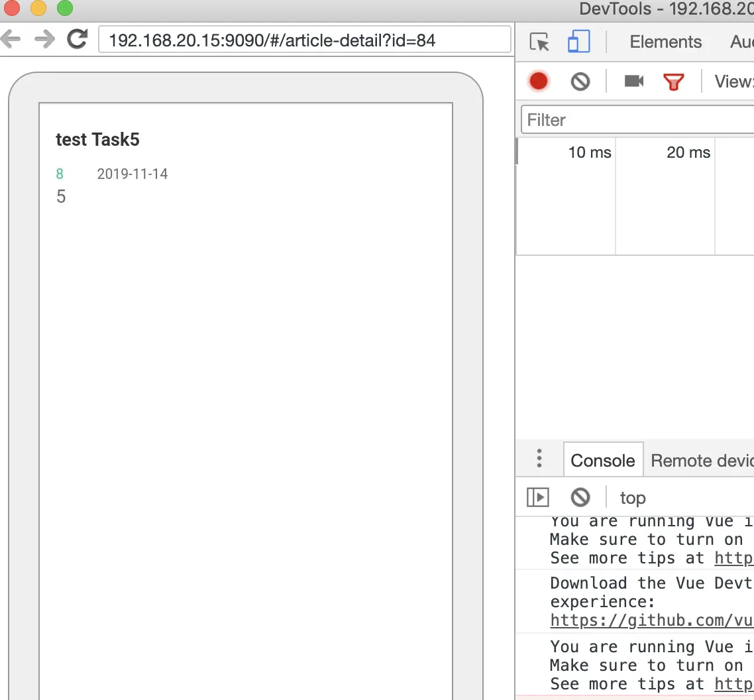Toggle the red network filter funnel

coord(674,82)
